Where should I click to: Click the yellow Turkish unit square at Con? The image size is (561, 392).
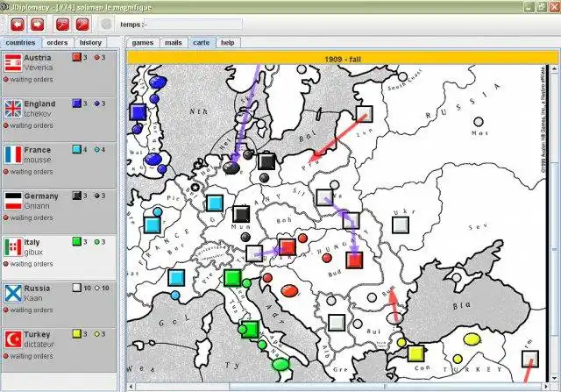pos(415,353)
